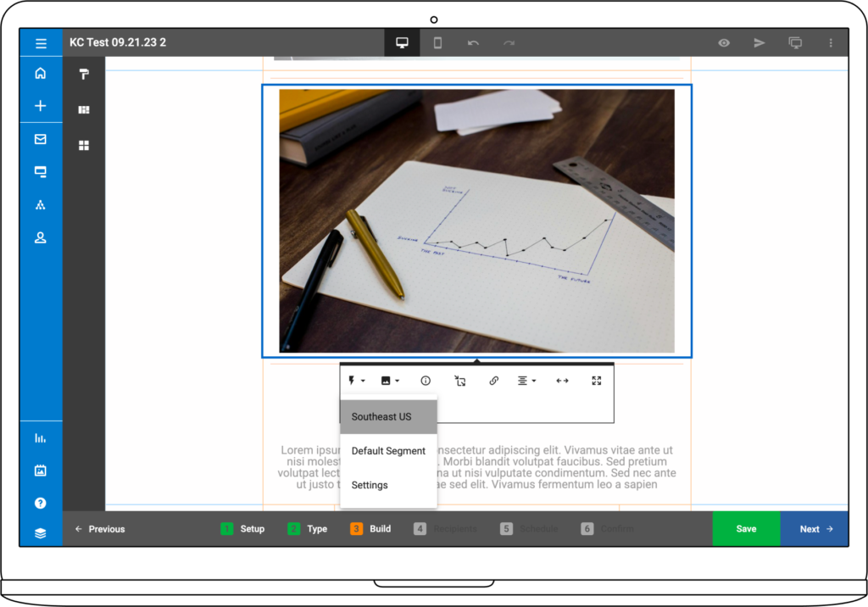Click the paint roller styles icon
The width and height of the screenshot is (868, 607).
click(84, 75)
